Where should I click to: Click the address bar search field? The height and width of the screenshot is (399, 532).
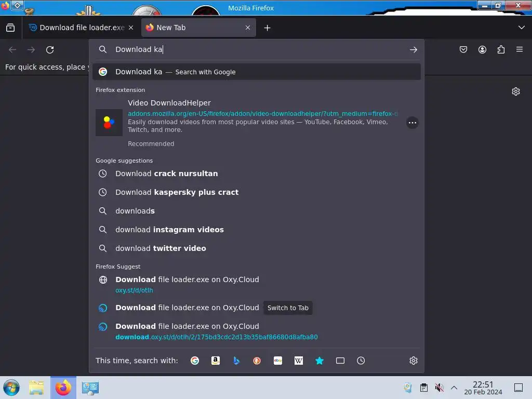tap(258, 49)
